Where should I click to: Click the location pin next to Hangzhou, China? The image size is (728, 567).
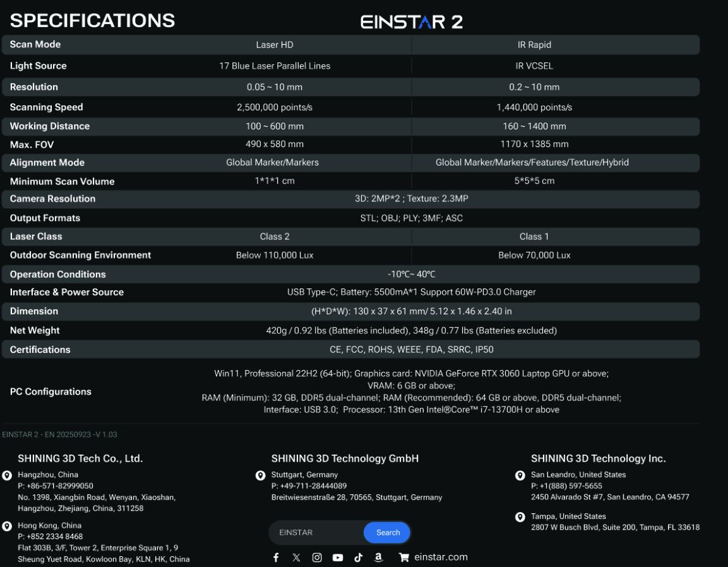click(7, 475)
